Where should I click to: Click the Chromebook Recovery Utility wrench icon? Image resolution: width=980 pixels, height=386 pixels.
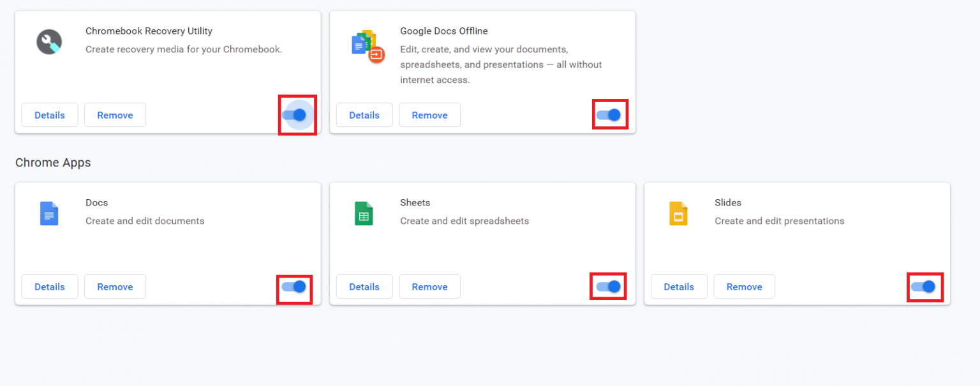coord(49,41)
